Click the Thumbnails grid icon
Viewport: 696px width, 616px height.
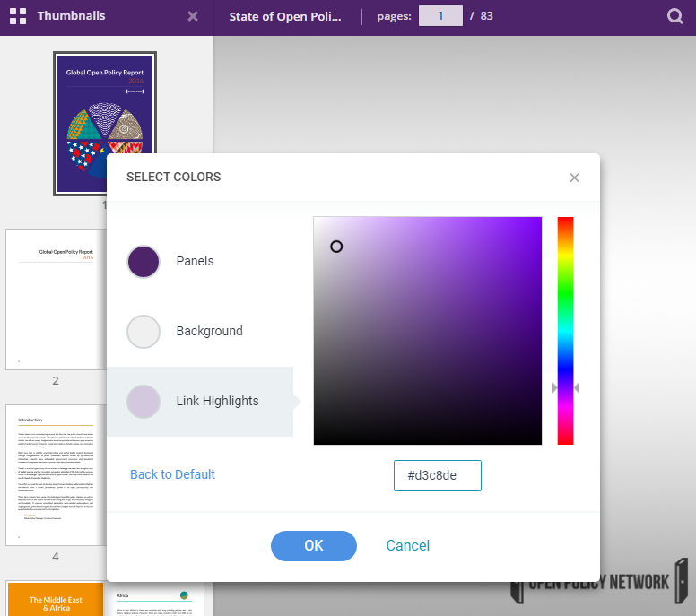click(x=17, y=16)
